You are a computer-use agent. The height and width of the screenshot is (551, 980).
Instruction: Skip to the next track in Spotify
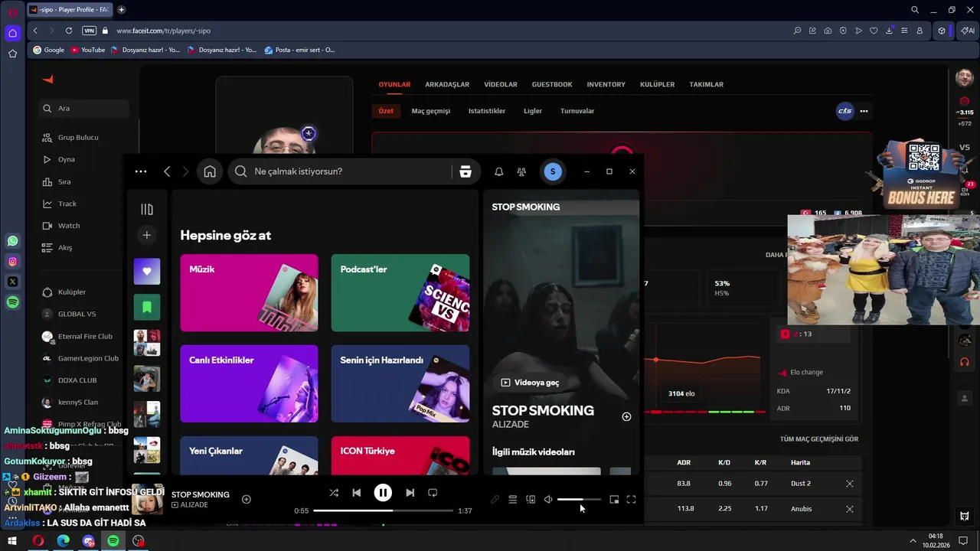click(x=410, y=493)
